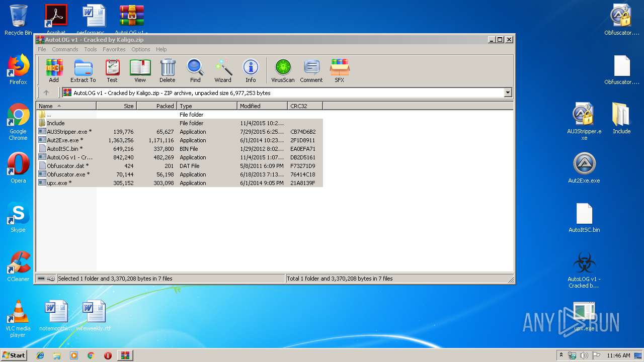The width and height of the screenshot is (644, 362).
Task: Click the Start button
Action: (14, 355)
